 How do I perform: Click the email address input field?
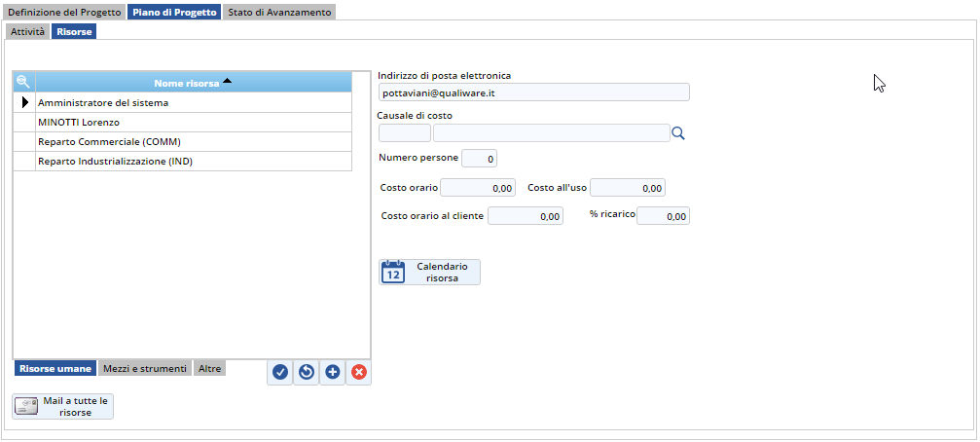(x=533, y=92)
